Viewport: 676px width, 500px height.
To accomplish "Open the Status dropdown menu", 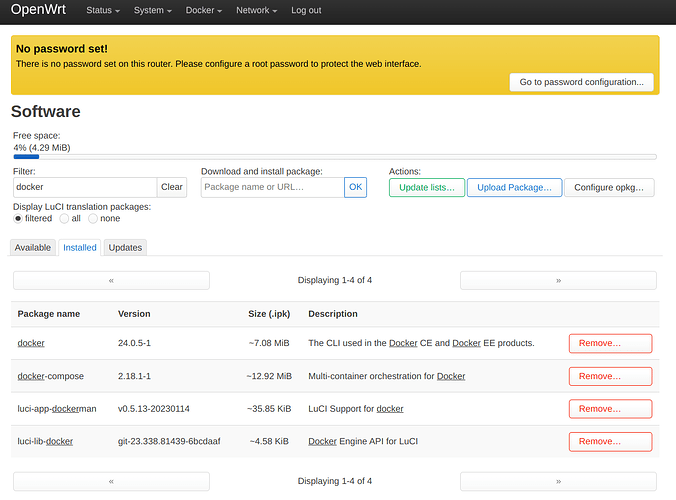I will pyautogui.click(x=103, y=10).
